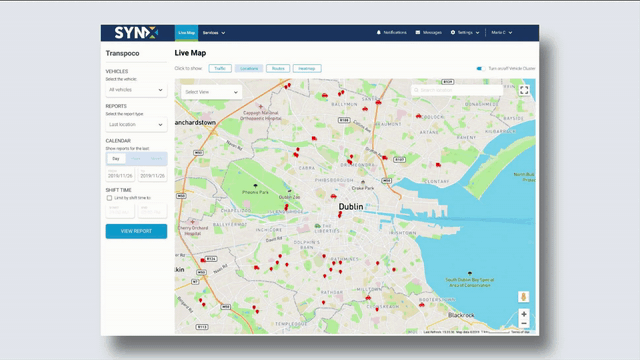Click the Settings gear icon
This screenshot has height=360, width=640.
pos(453,32)
